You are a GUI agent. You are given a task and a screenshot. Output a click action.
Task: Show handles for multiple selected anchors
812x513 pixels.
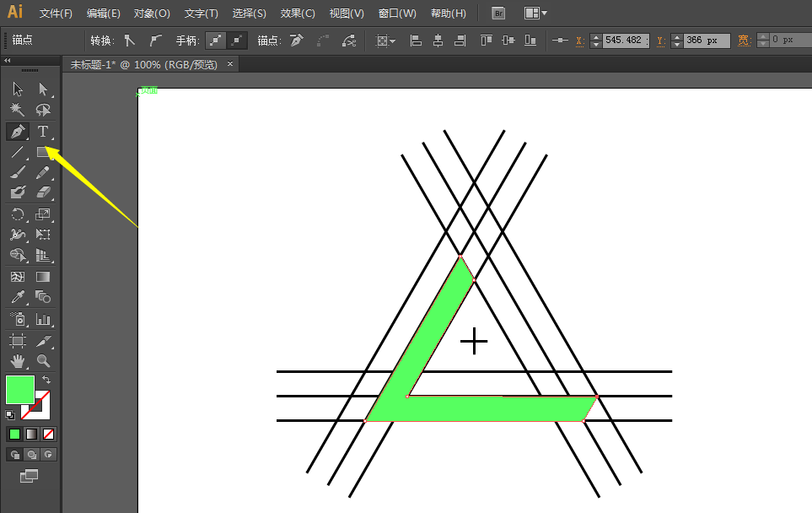[x=215, y=40]
